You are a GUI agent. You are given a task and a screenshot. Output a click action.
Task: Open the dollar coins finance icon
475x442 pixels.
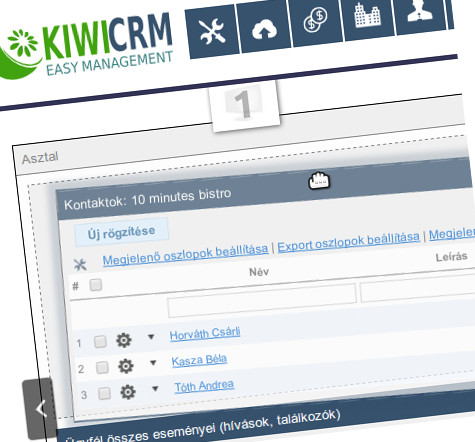(x=315, y=21)
